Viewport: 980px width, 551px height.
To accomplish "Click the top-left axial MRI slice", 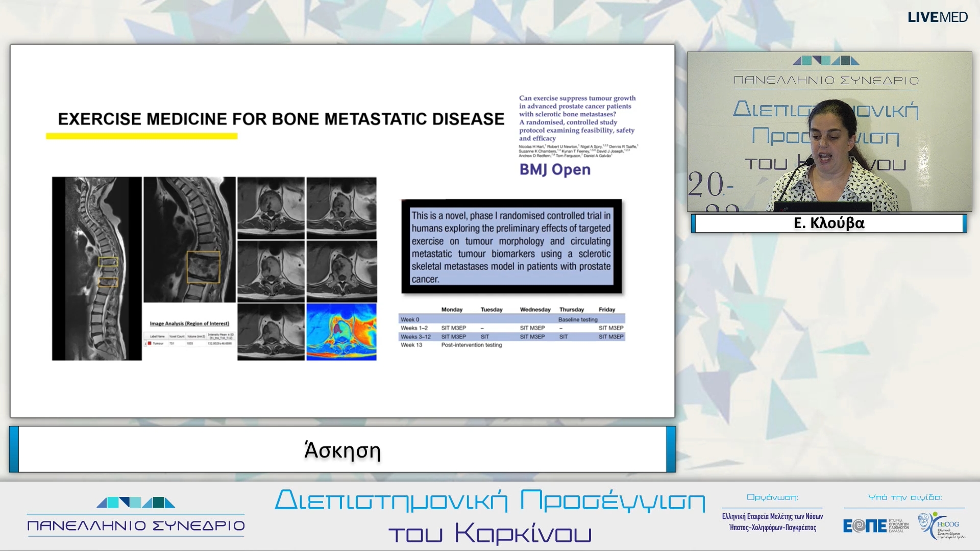I will 271,208.
